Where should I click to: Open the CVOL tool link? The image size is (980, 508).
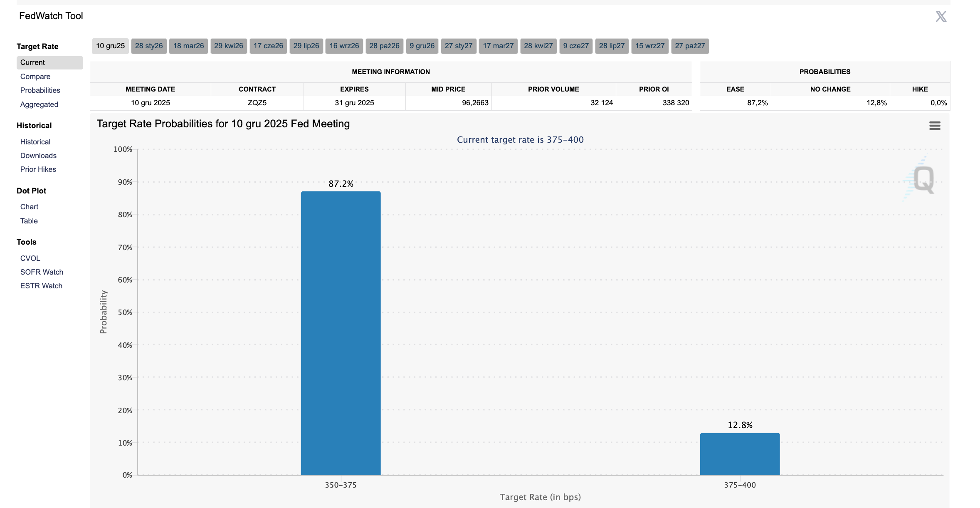tap(30, 258)
